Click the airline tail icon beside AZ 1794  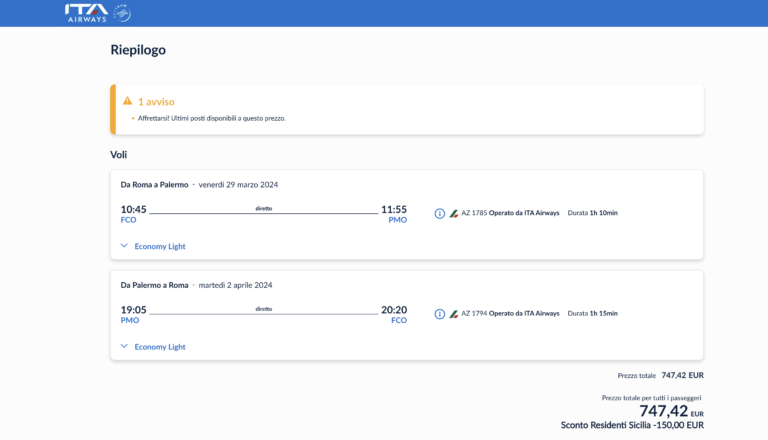(454, 314)
